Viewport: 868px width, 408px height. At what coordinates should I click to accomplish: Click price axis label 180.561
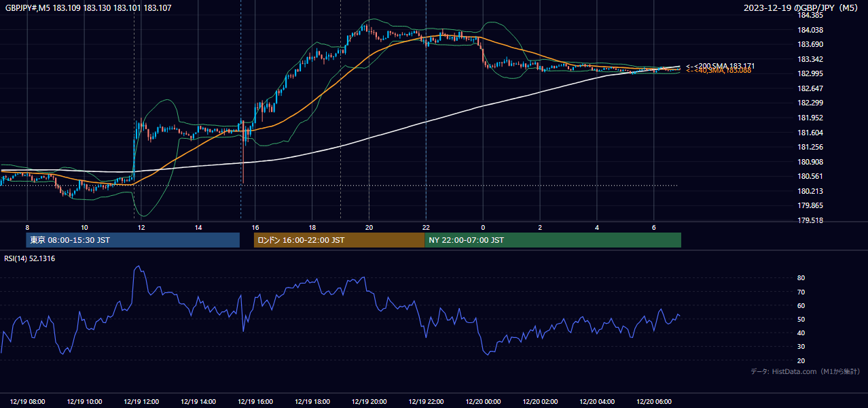pos(810,176)
